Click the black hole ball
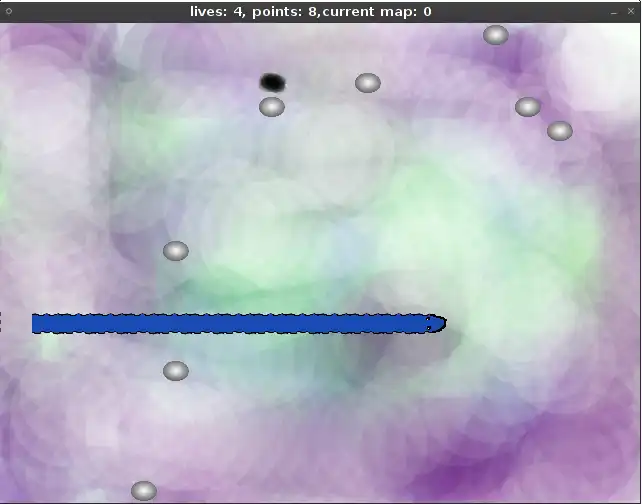This screenshot has width=642, height=504. click(272, 83)
